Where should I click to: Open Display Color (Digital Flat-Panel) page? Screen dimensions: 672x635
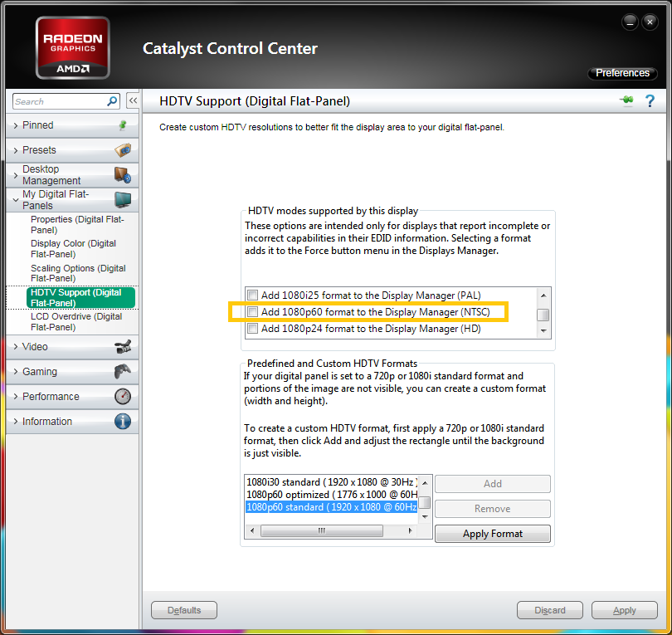coord(73,249)
